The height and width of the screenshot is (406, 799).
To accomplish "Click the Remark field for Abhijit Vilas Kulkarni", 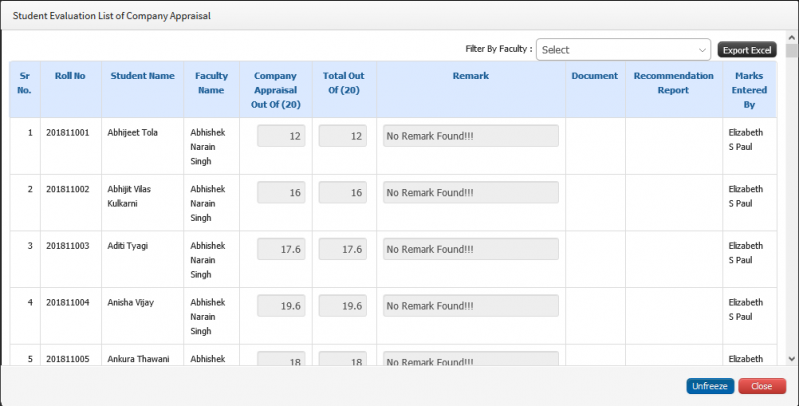I will [470, 193].
